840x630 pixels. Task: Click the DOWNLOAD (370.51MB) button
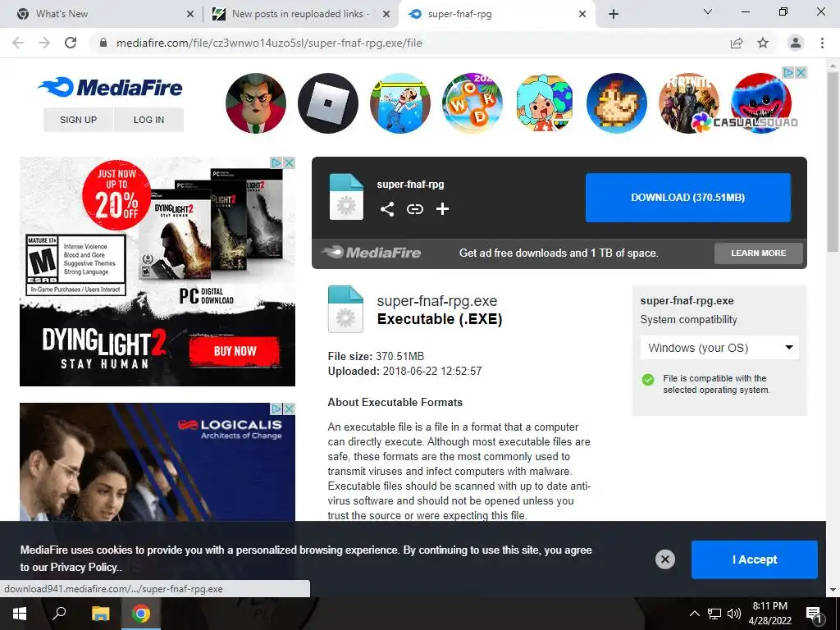[688, 197]
